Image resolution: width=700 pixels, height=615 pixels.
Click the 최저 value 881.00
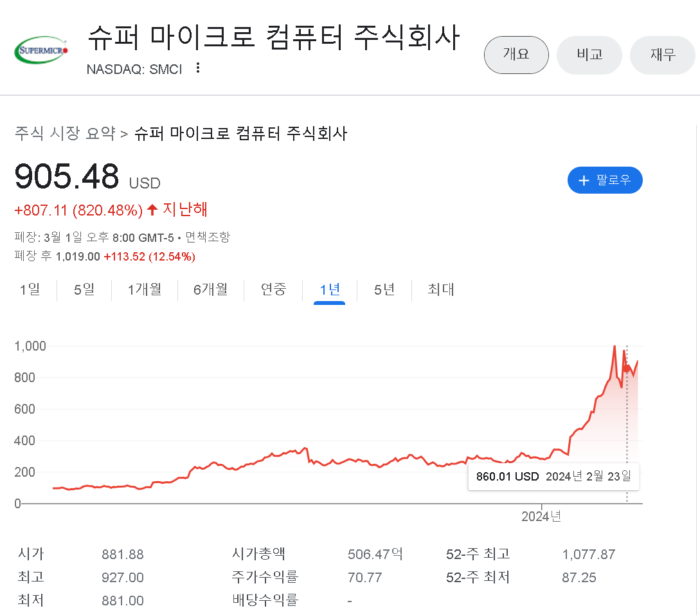[x=123, y=601]
